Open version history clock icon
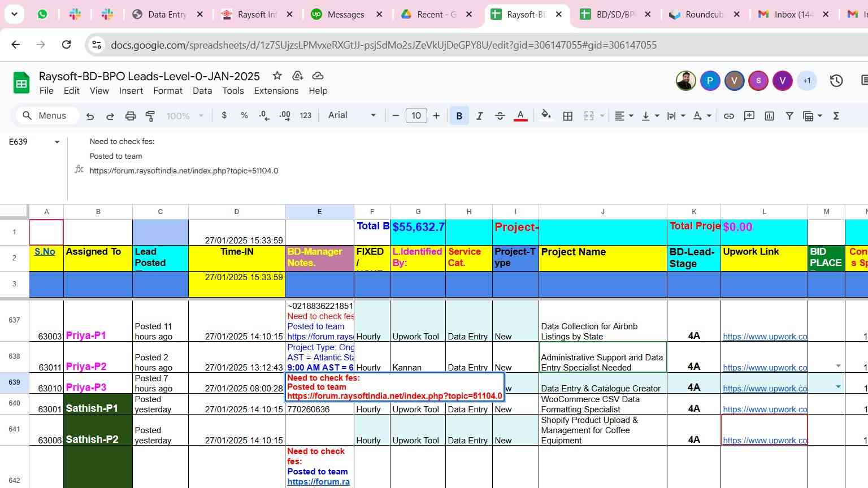The height and width of the screenshot is (488, 868). point(836,81)
